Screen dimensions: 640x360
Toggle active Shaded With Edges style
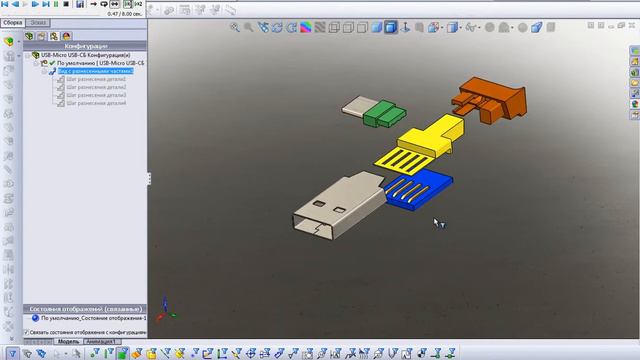pos(391,27)
